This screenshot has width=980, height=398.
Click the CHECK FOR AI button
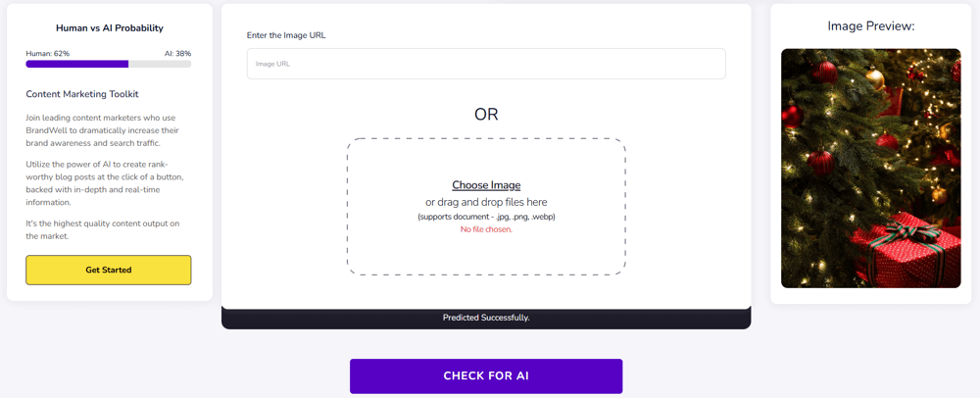[x=486, y=375]
